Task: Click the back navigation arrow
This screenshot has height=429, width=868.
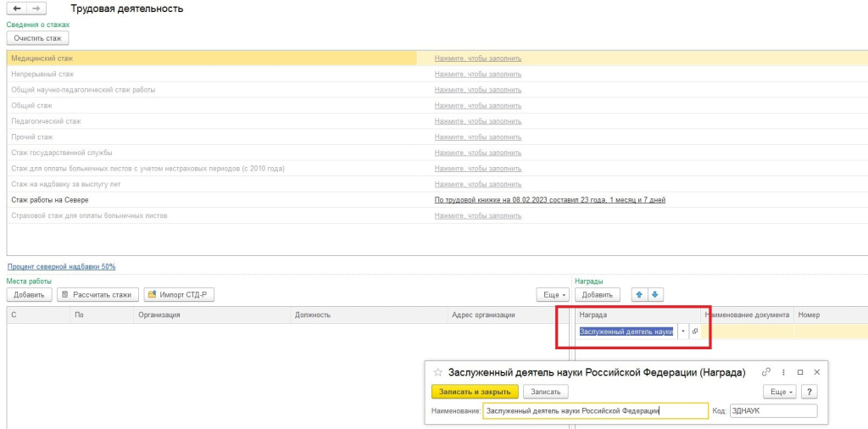Action: 17,8
